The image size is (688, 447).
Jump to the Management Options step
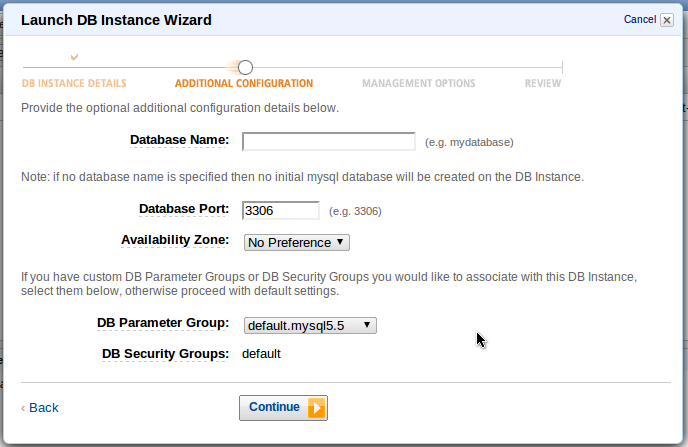pyautogui.click(x=418, y=83)
